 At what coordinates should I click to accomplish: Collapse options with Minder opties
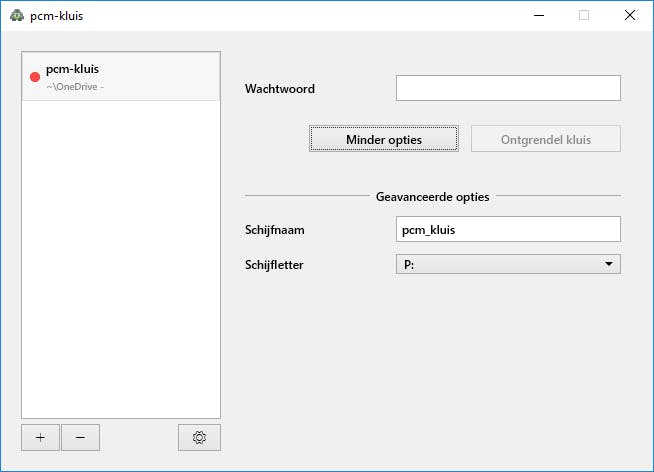tap(384, 139)
